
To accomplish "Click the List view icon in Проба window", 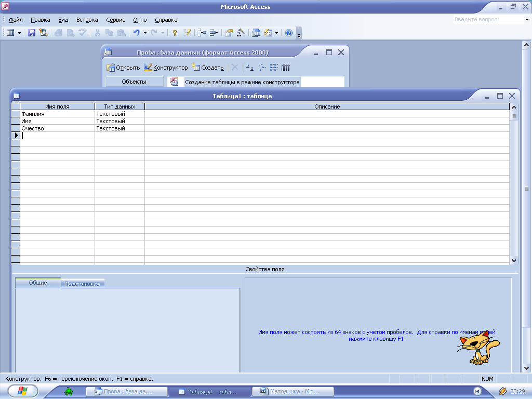I will [x=274, y=67].
